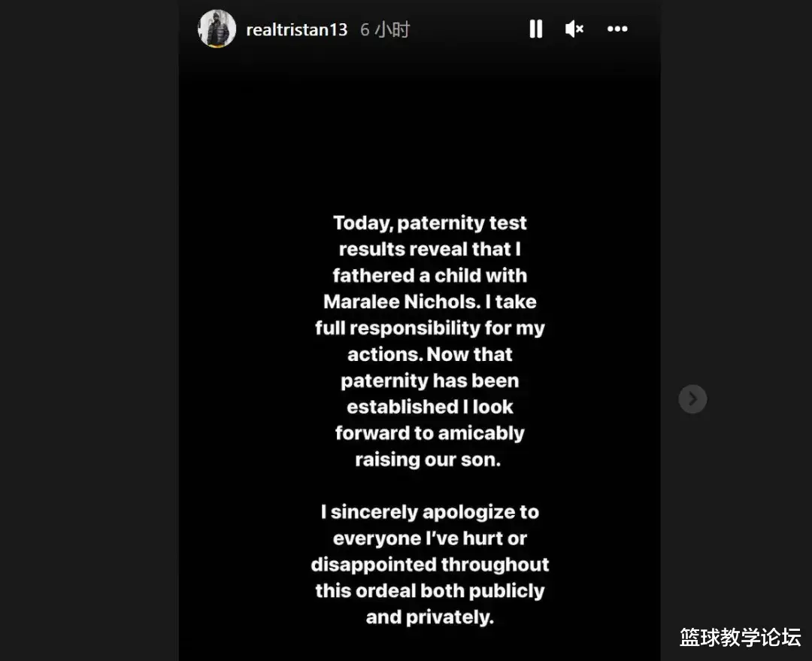
Task: Click the name "Maralee Nichols" in the story
Action: click(x=401, y=302)
